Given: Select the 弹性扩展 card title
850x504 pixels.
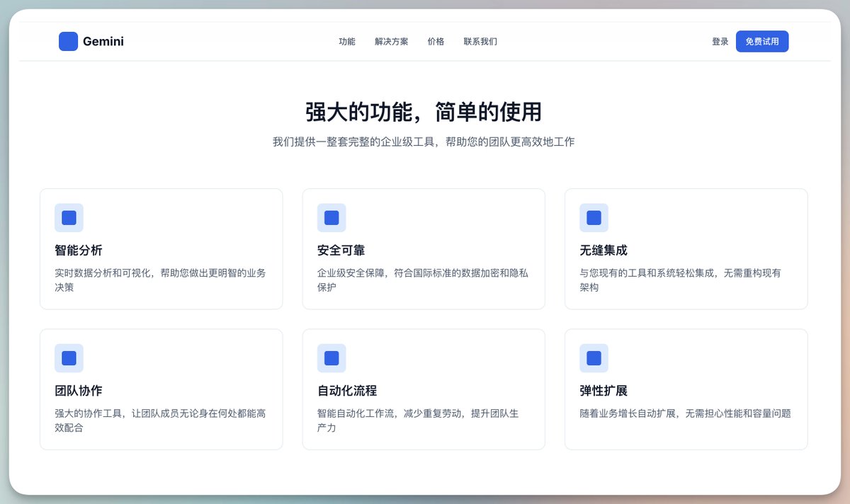Looking at the screenshot, I should point(603,391).
